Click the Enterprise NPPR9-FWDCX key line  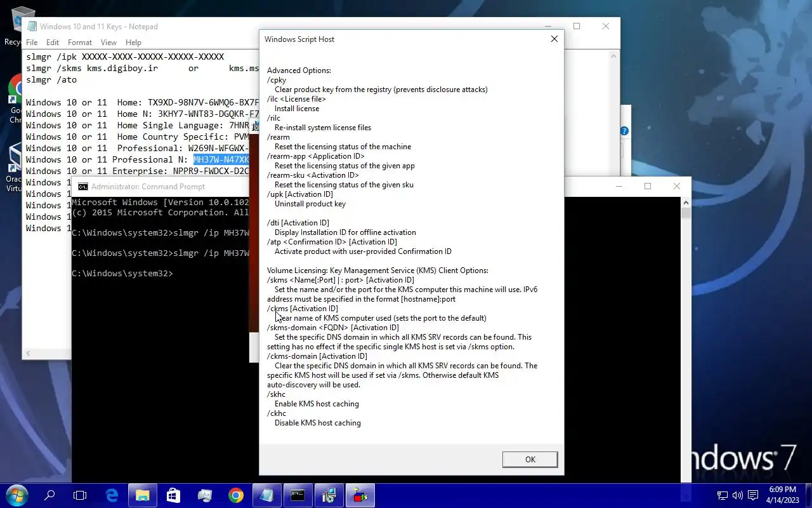(x=138, y=171)
